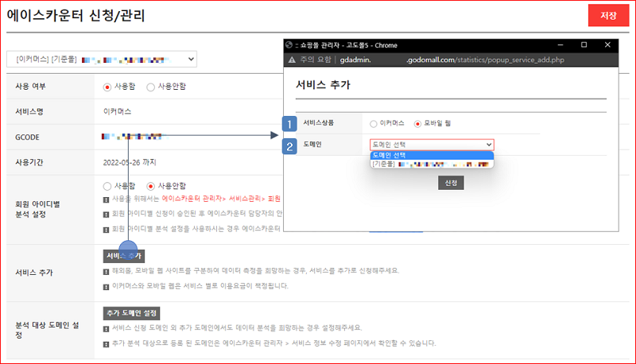636x364 pixels.
Task: Open the 추가 도메인 설정 button
Action: (133, 312)
